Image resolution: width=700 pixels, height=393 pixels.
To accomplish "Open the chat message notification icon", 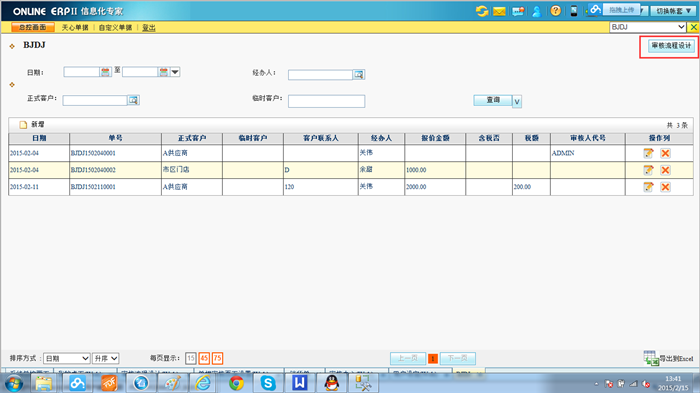I will 518,11.
